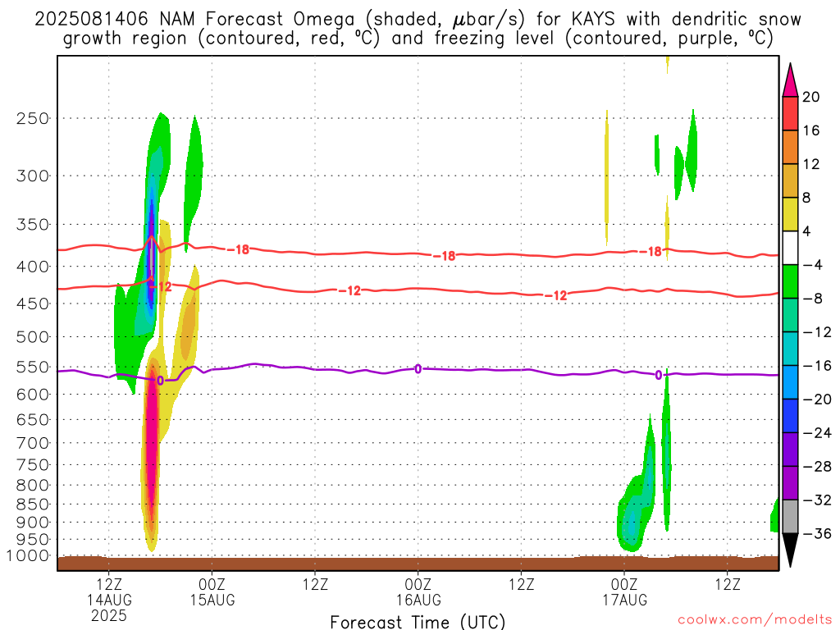Pick the cyan -16 to -12 colorbar swatch
Image resolution: width=840 pixels, height=630 pixels.
pos(790,349)
